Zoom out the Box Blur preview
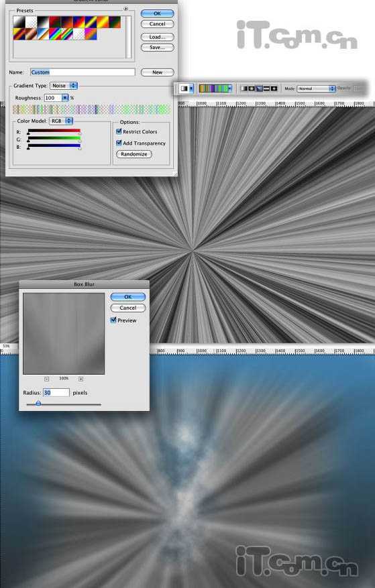This screenshot has height=588, width=375. point(46,379)
